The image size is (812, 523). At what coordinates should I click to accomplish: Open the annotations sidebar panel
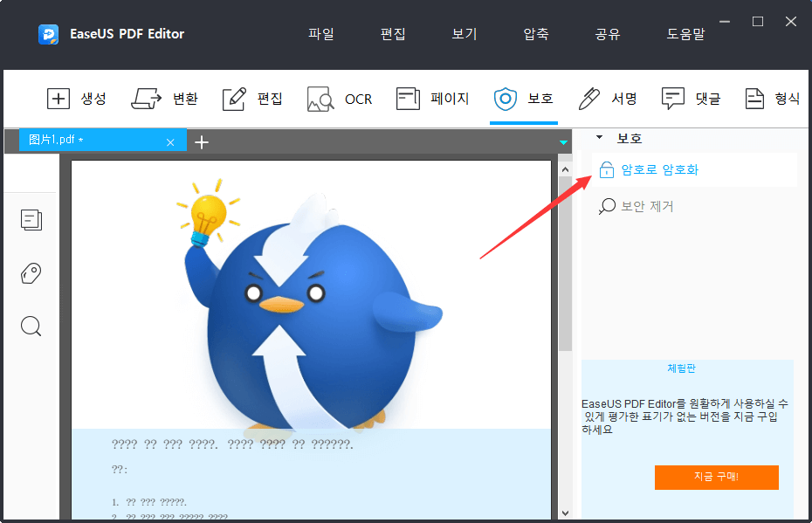click(x=31, y=273)
